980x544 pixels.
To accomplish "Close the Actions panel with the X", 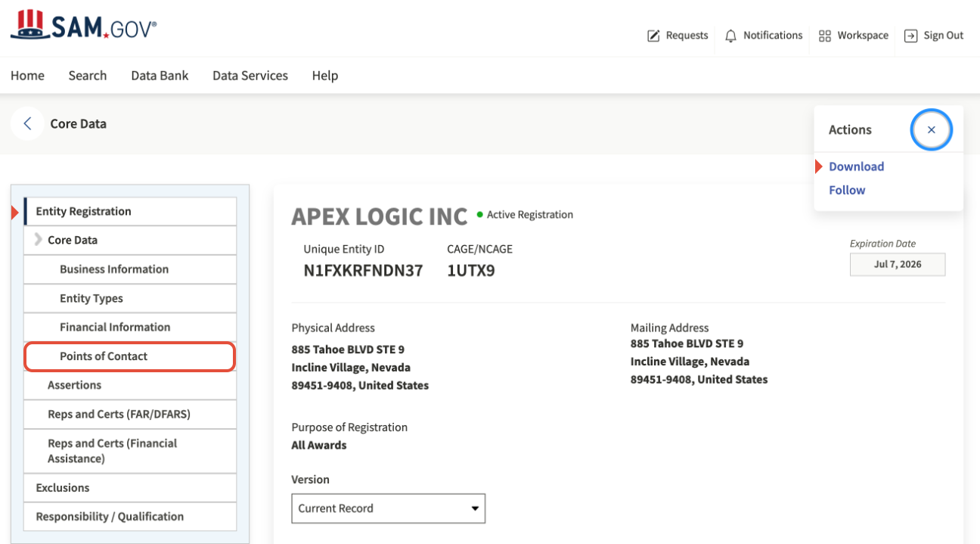I will coord(932,130).
